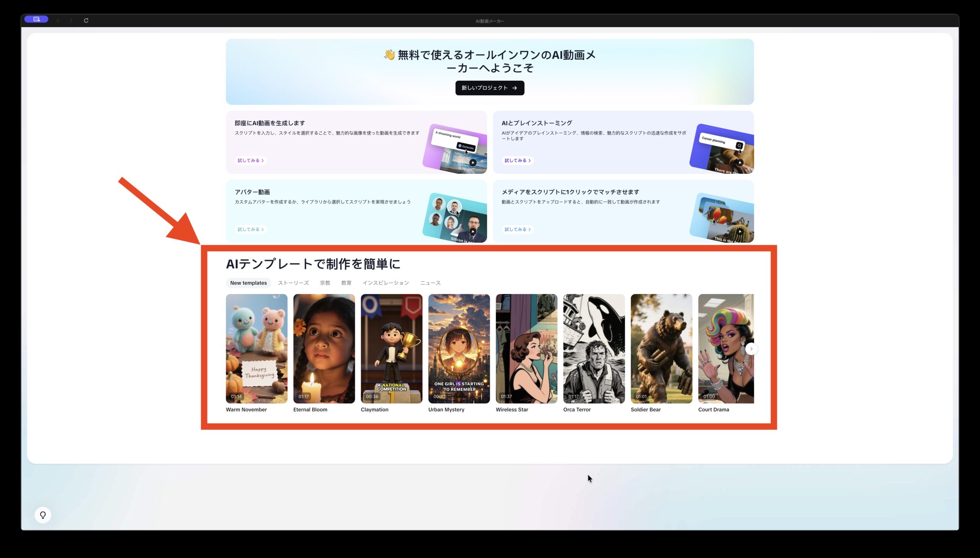Click the purple app home icon

[x=36, y=19]
